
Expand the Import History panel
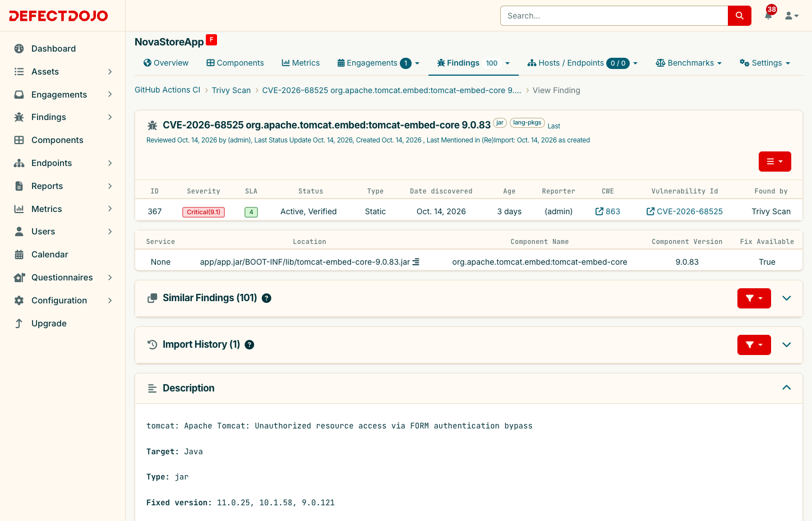click(787, 345)
